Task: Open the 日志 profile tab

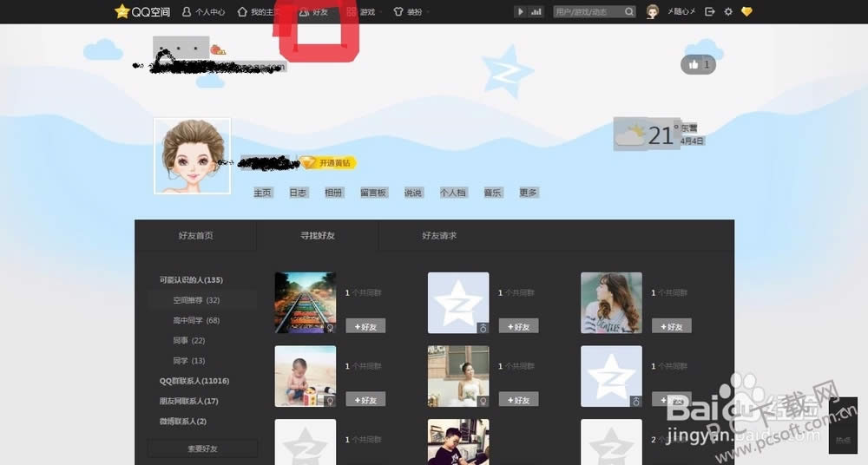Action: click(x=298, y=193)
